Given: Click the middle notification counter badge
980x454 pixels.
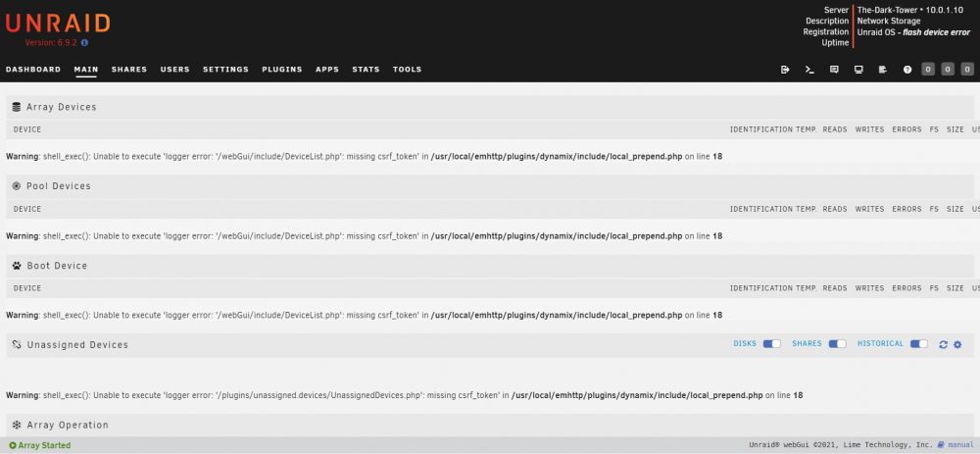Looking at the screenshot, I should coord(948,70).
